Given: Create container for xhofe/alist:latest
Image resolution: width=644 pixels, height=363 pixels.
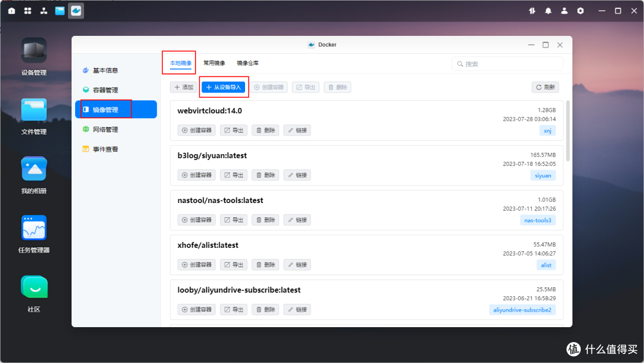Looking at the screenshot, I should tap(197, 264).
